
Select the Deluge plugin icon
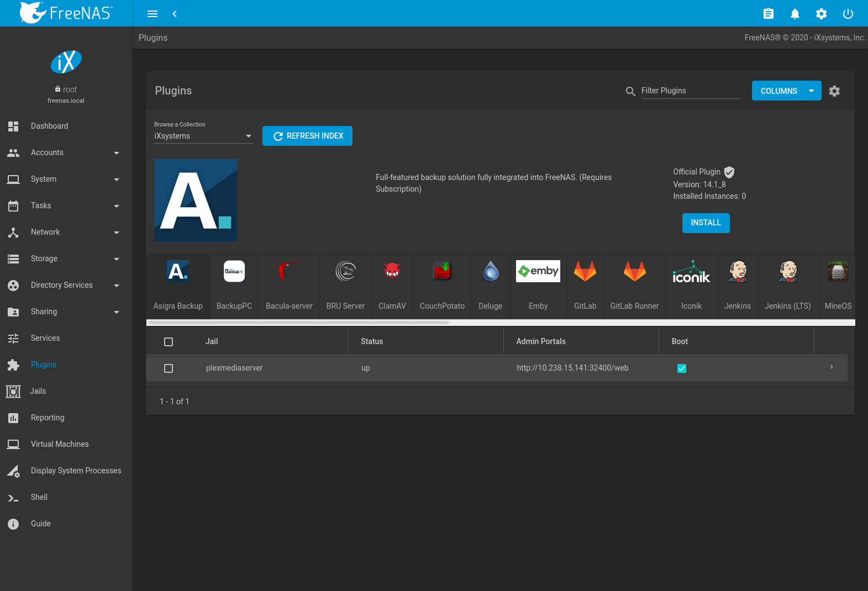(x=490, y=271)
